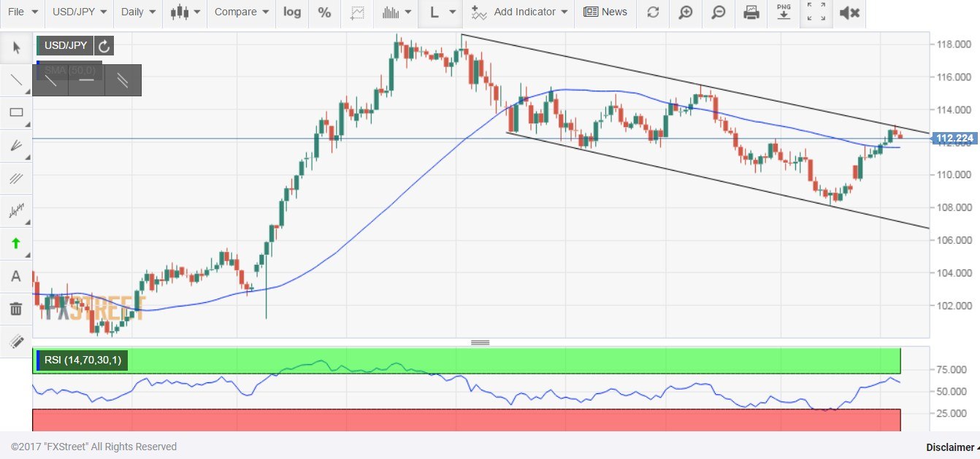Pick the parallel lines flyout option
This screenshot has width=980, height=459.
tap(123, 80)
